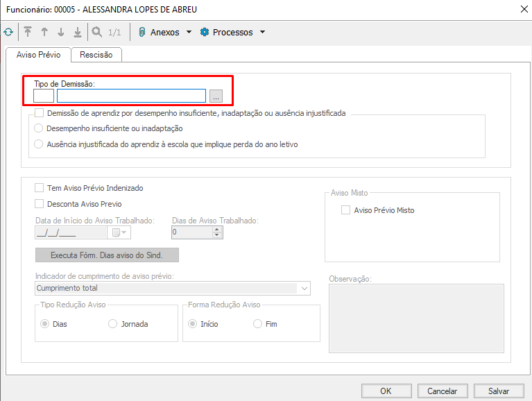The image size is (532, 401).
Task: Go to next record arrow
Action: coord(61,32)
